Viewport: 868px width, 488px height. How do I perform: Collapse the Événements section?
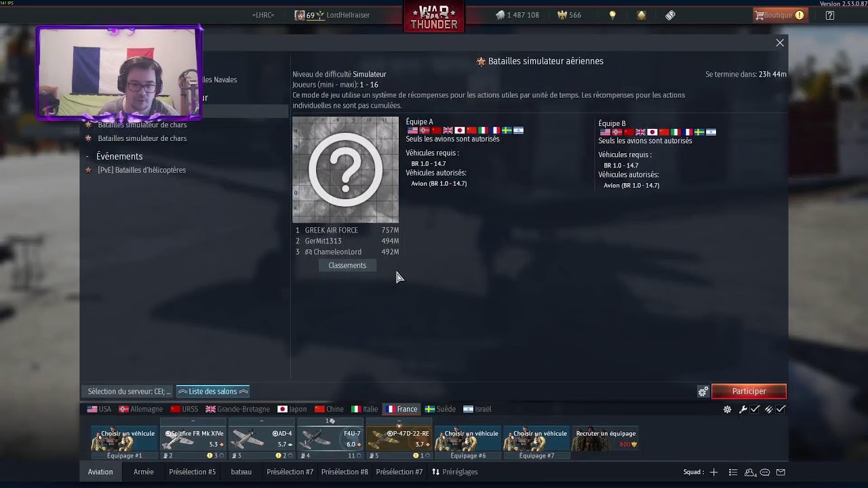point(87,157)
